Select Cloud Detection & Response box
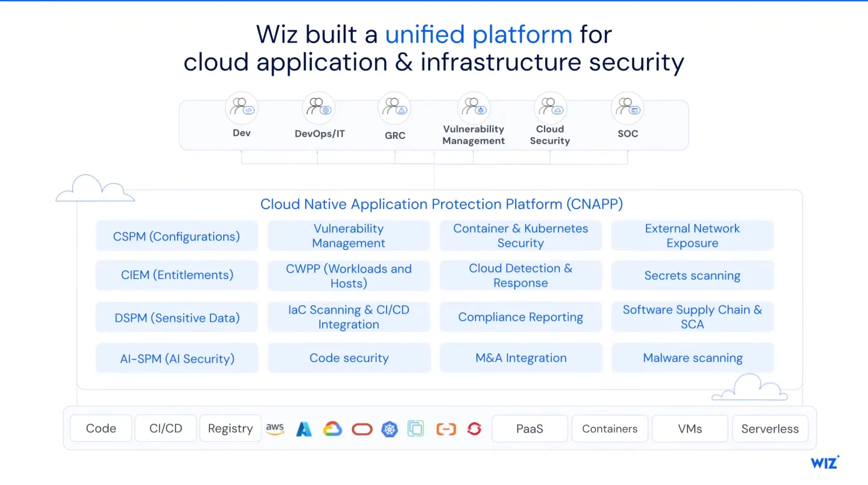868x485 pixels. pyautogui.click(x=520, y=275)
